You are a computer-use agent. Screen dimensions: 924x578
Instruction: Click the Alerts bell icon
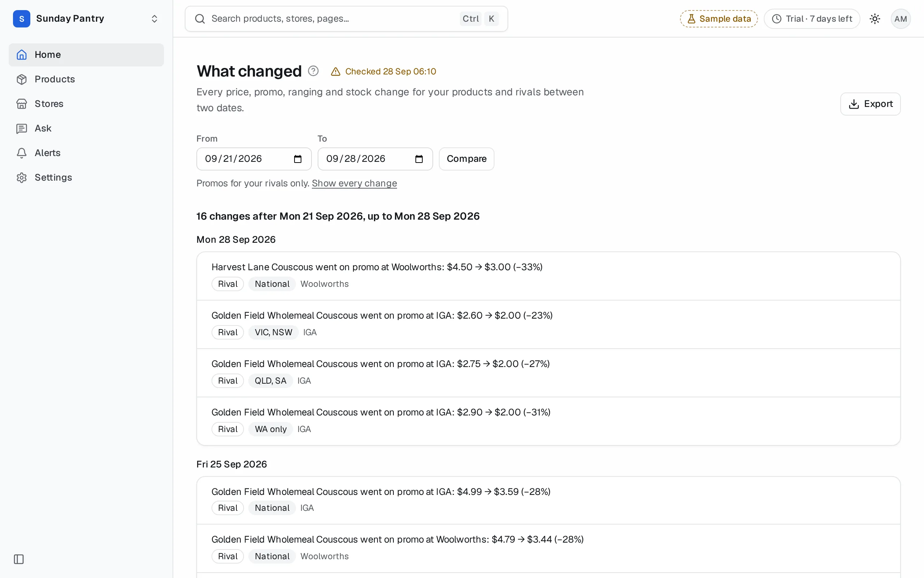(22, 153)
